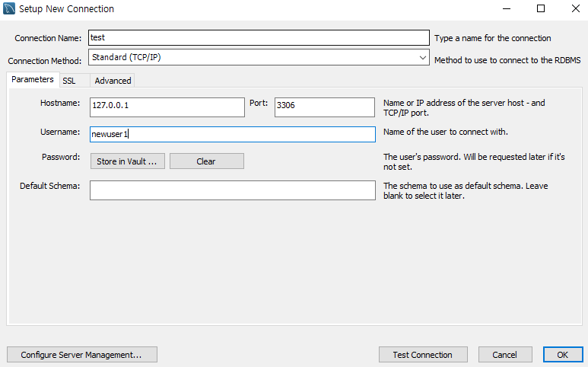The width and height of the screenshot is (588, 367).
Task: Focus the Hostname input field
Action: (167, 107)
